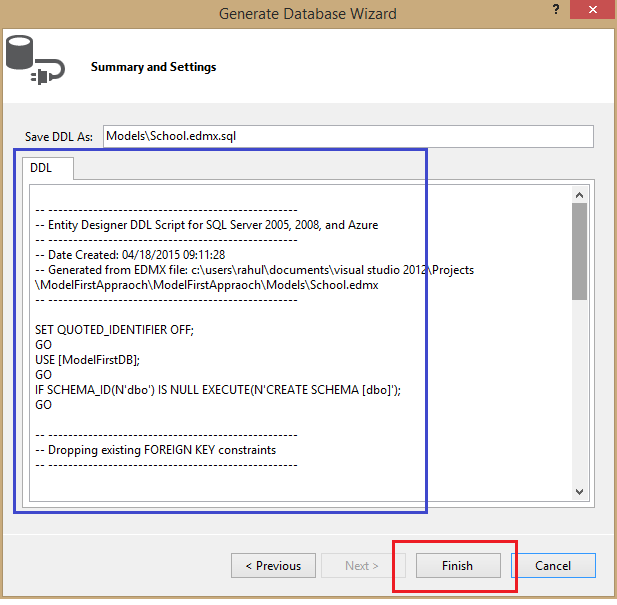Screen dimensions: 617x605
Task: Click the 'Summary and Settings' heading
Action: pyautogui.click(x=153, y=67)
